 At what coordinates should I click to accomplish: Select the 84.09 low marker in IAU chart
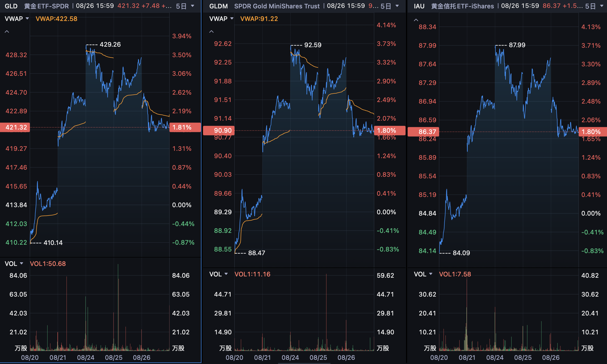pos(461,253)
